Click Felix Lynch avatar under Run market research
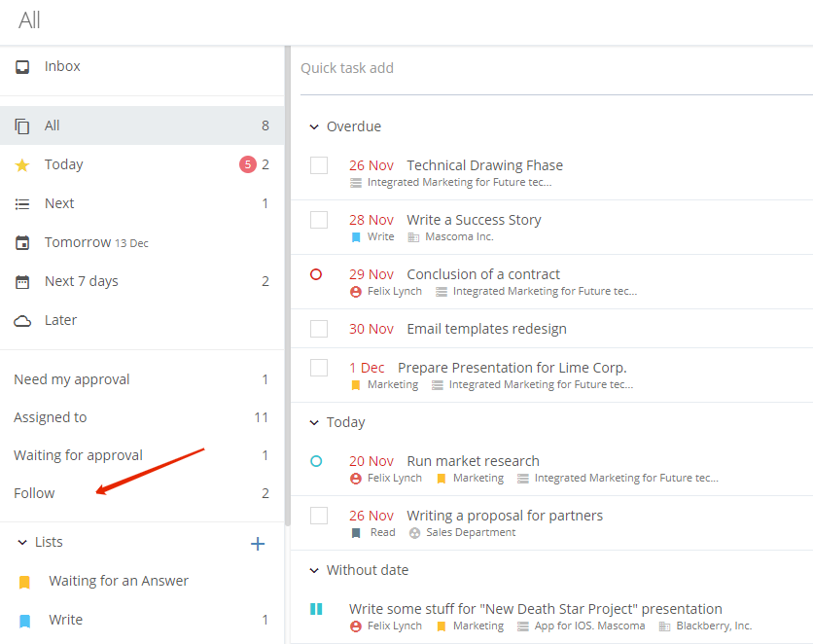This screenshot has width=813, height=644. coord(356,479)
